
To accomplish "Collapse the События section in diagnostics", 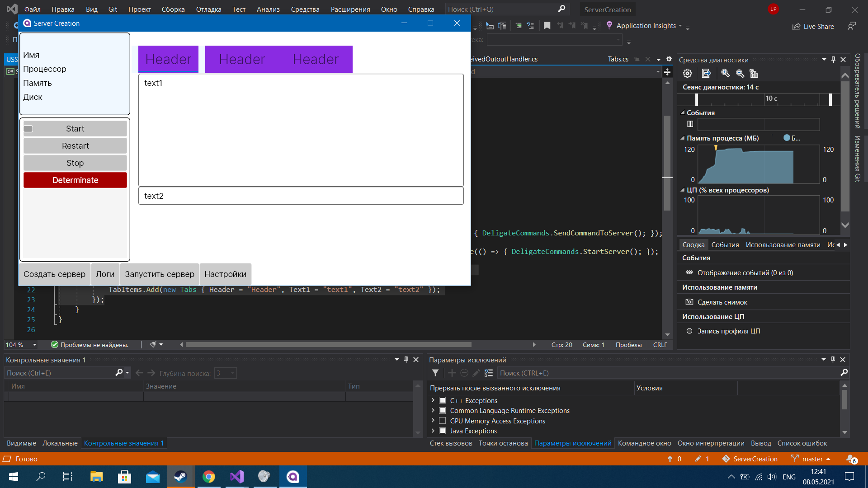I will (x=683, y=113).
